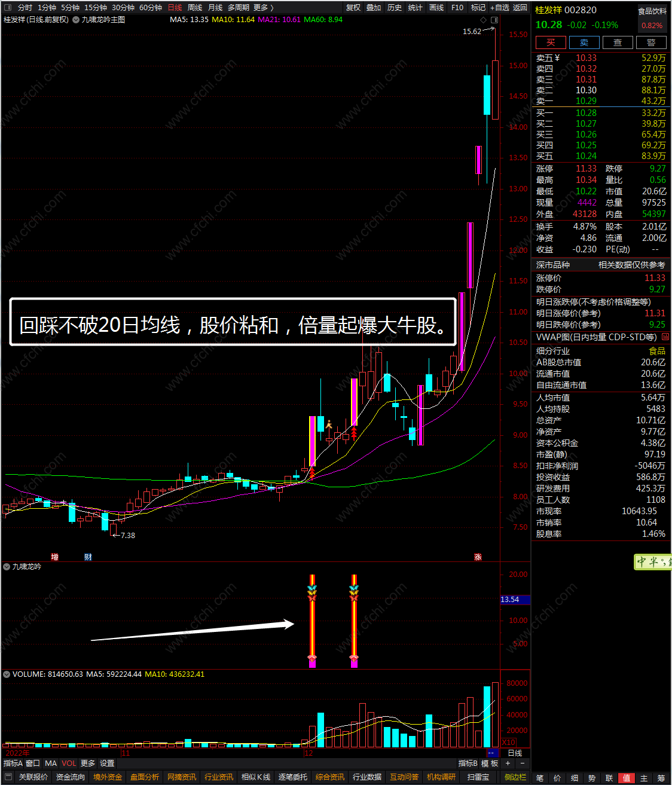Open the 相似K线 tab
The image size is (672, 785).
pyautogui.click(x=256, y=777)
